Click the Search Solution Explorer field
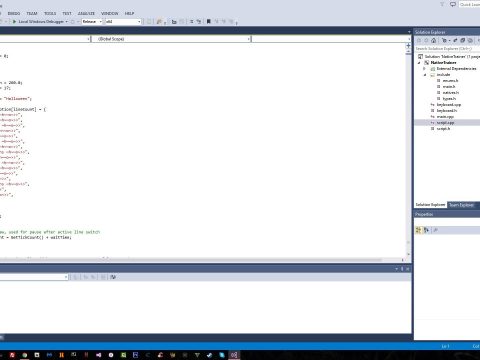This screenshot has height=360, width=480. (447, 49)
